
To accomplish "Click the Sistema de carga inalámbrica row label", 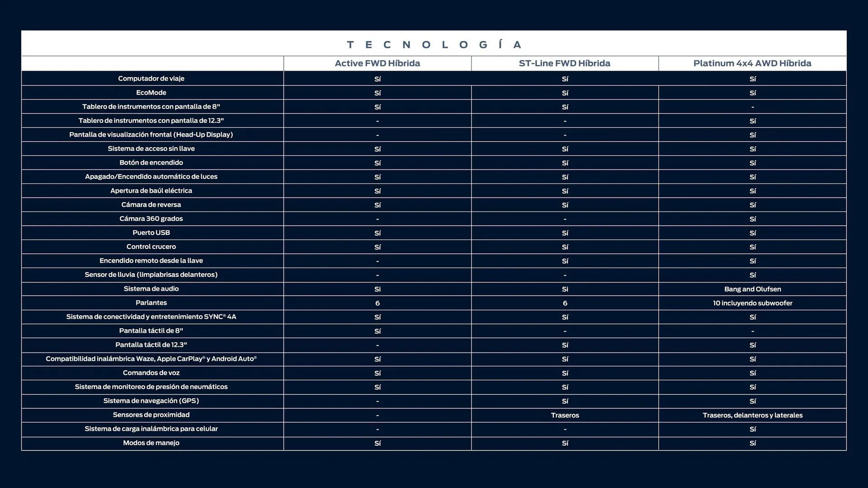I will tap(151, 429).
